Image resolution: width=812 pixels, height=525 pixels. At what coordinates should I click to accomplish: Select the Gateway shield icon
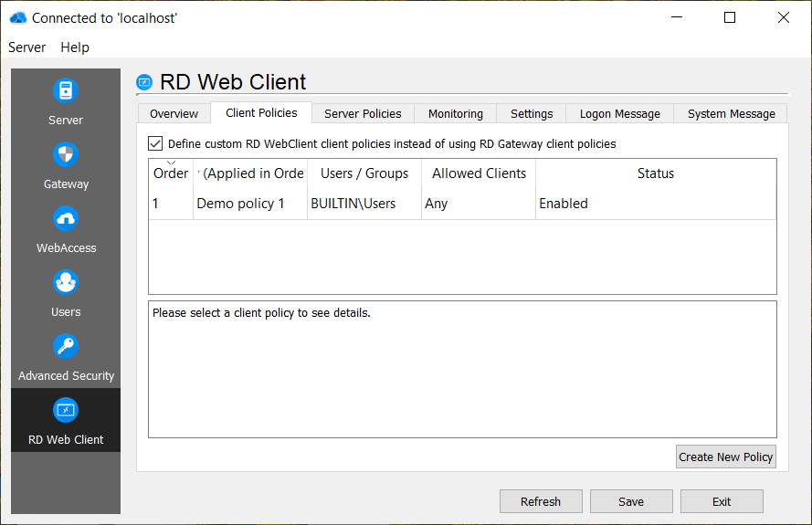click(x=65, y=155)
